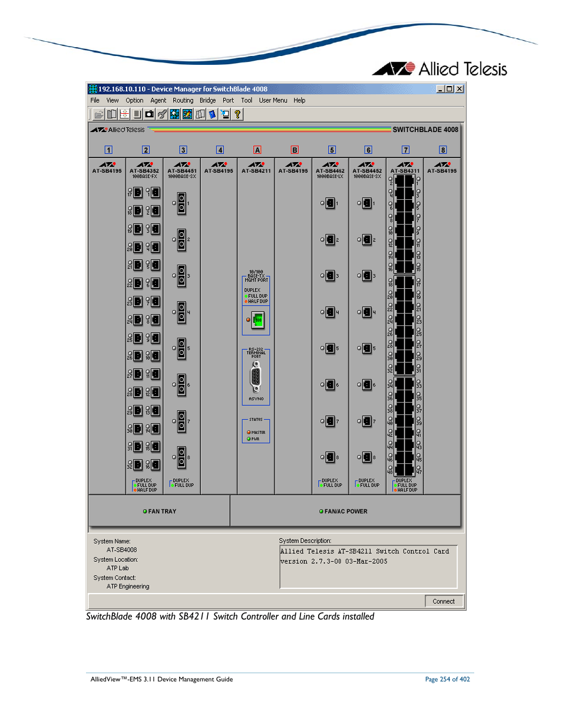This screenshot has width=562, height=728.
Task: Click the MASTER status LED
Action: click(249, 432)
